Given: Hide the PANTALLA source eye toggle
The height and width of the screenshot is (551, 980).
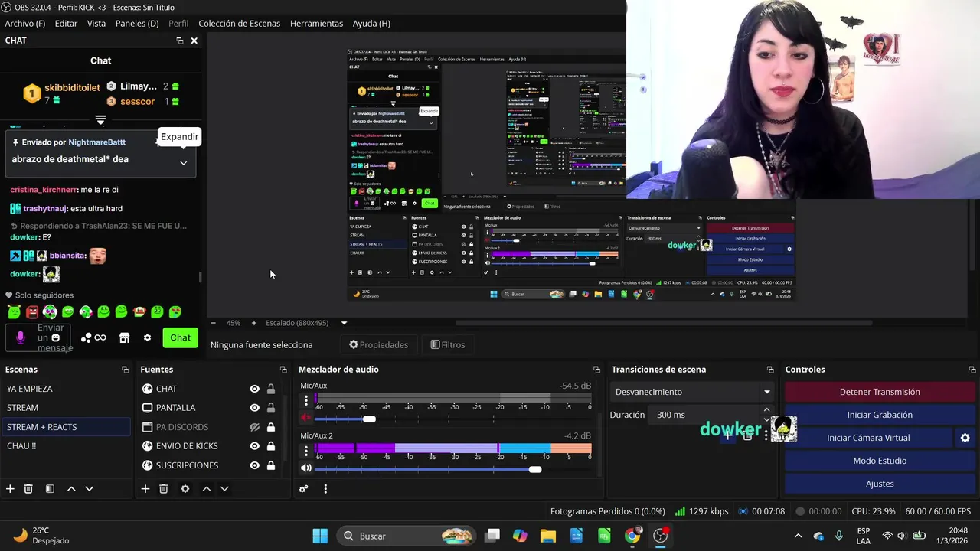Looking at the screenshot, I should pos(254,408).
